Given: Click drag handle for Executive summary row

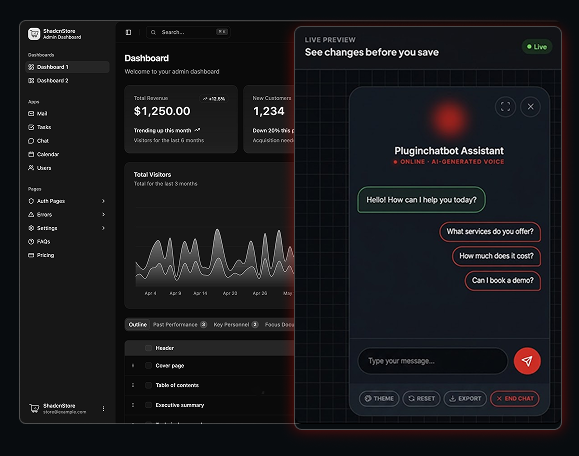Looking at the screenshot, I should (x=133, y=405).
